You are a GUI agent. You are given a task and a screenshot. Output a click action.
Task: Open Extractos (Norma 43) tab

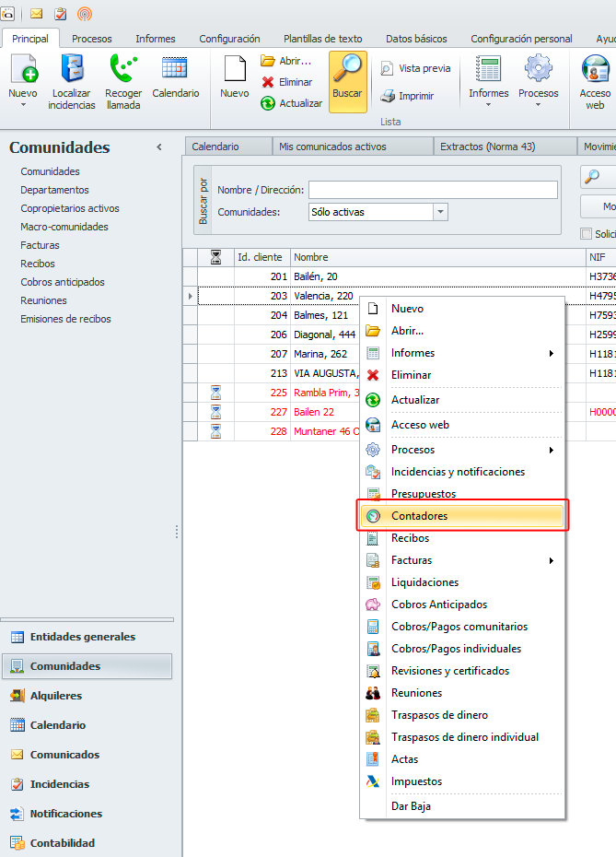(506, 147)
